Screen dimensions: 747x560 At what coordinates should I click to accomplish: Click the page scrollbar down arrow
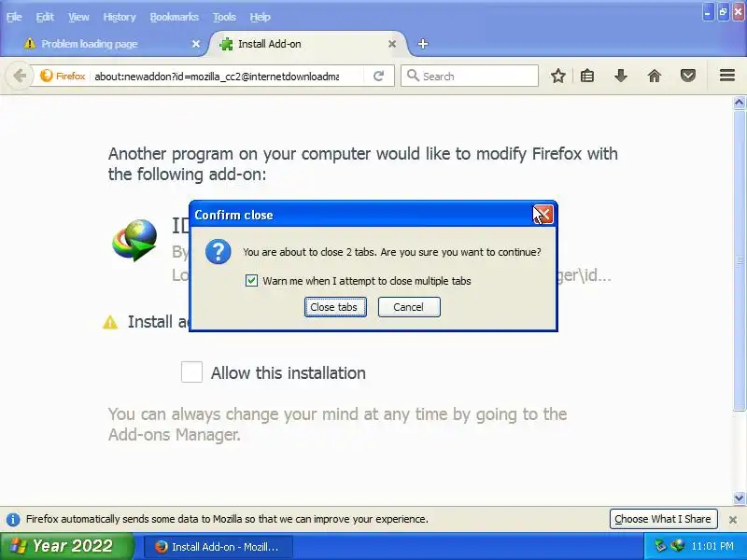click(x=739, y=498)
